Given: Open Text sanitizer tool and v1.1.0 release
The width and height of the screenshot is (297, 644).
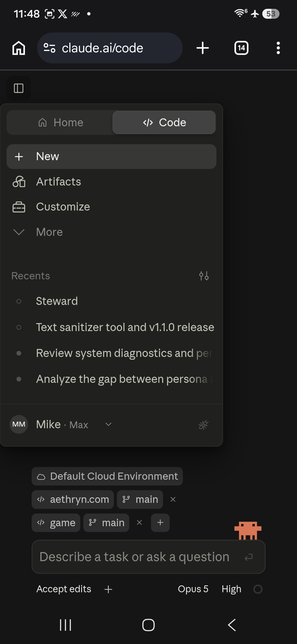Looking at the screenshot, I should (111, 327).
